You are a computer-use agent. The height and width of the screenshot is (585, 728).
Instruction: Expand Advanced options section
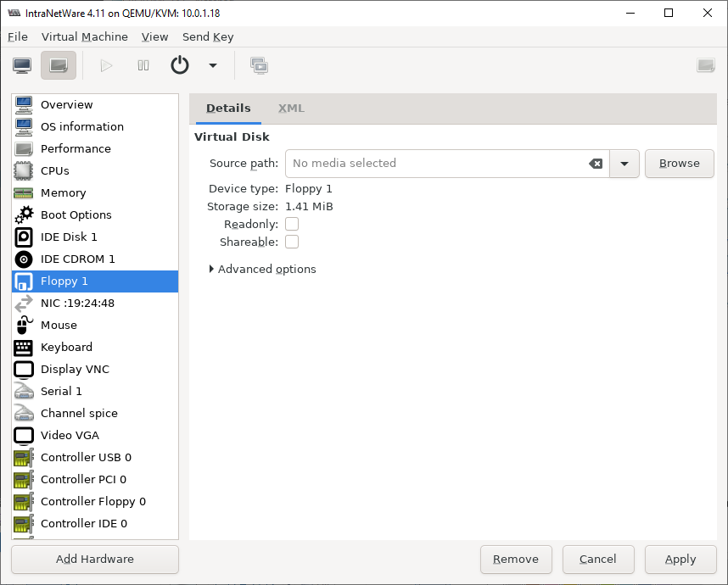pyautogui.click(x=262, y=269)
